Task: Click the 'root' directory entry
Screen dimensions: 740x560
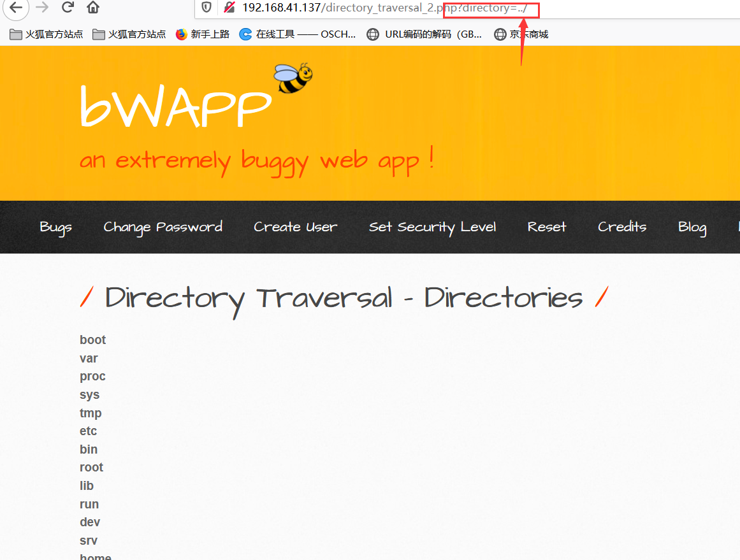Action: click(x=91, y=467)
